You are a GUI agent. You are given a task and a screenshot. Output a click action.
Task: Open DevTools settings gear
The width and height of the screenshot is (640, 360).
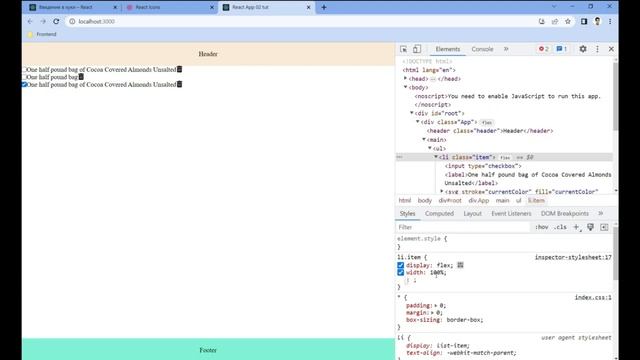(x=583, y=49)
